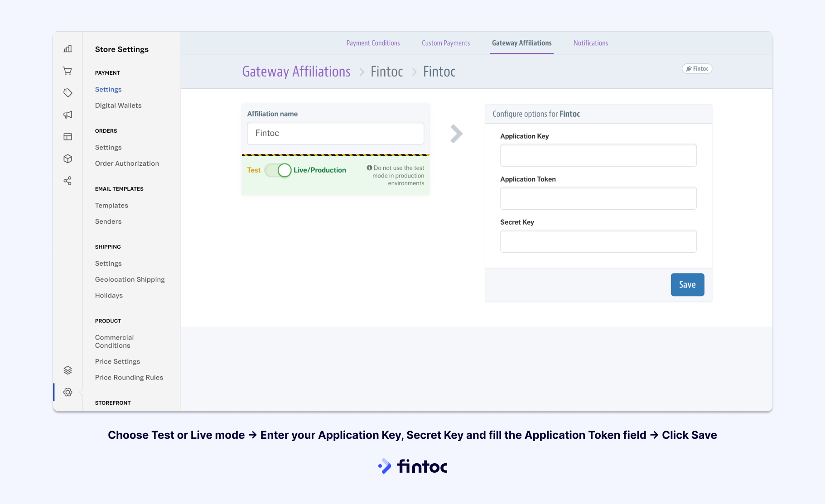Open Holidays page
The image size is (825, 504).
109,296
